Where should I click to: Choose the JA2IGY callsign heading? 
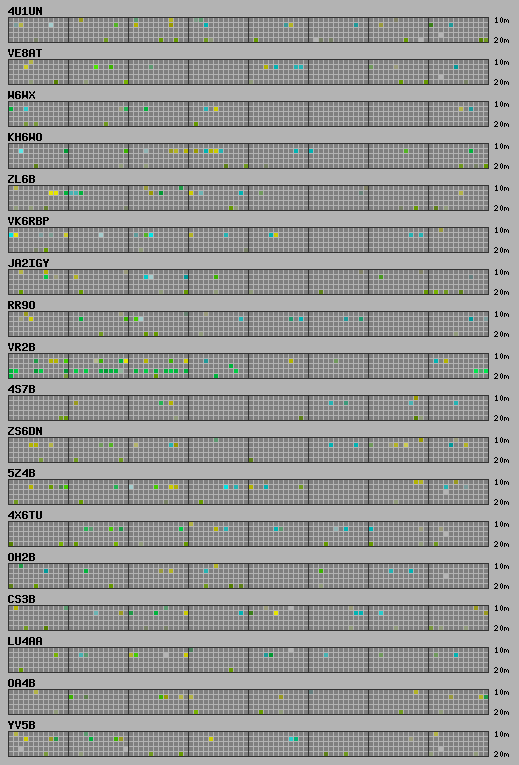click(x=28, y=263)
